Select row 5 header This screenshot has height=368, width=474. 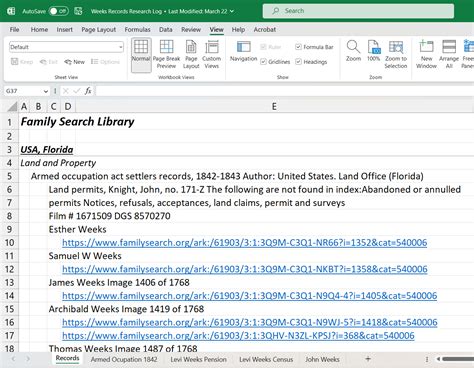pos(9,176)
